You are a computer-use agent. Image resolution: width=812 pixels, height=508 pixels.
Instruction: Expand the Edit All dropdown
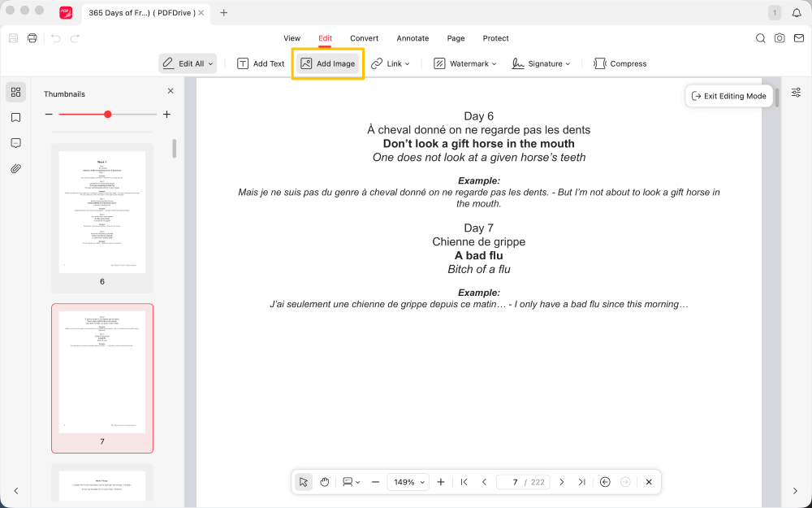(188, 63)
